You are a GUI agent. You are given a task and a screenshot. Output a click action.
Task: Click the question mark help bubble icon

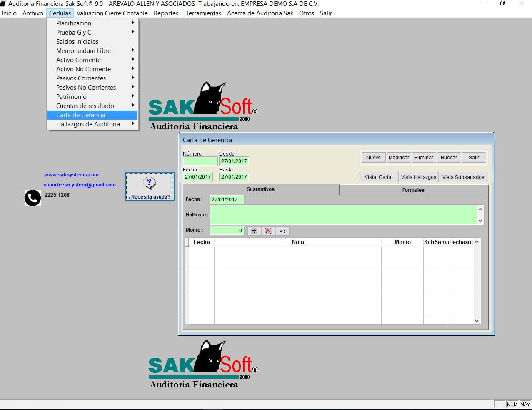point(149,183)
